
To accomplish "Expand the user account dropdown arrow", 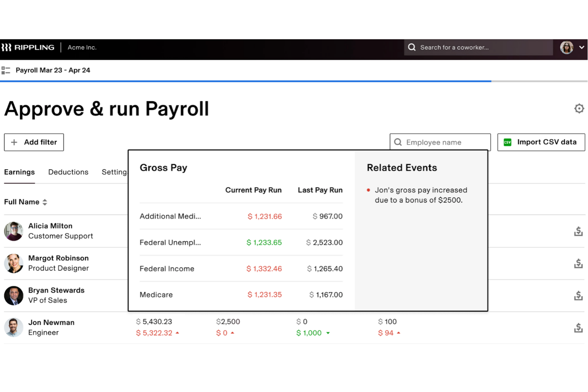I will [x=582, y=47].
